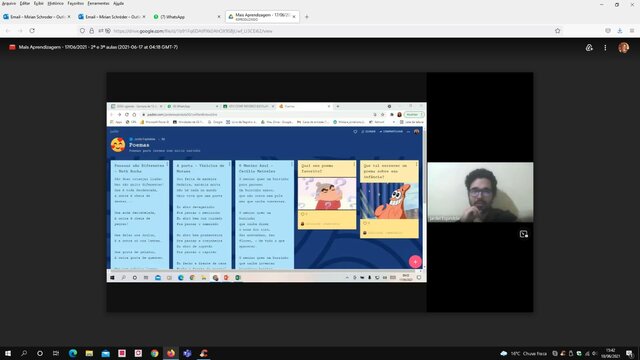
Task: Launch Microsoft Edge from taskbar
Action: click(73, 353)
